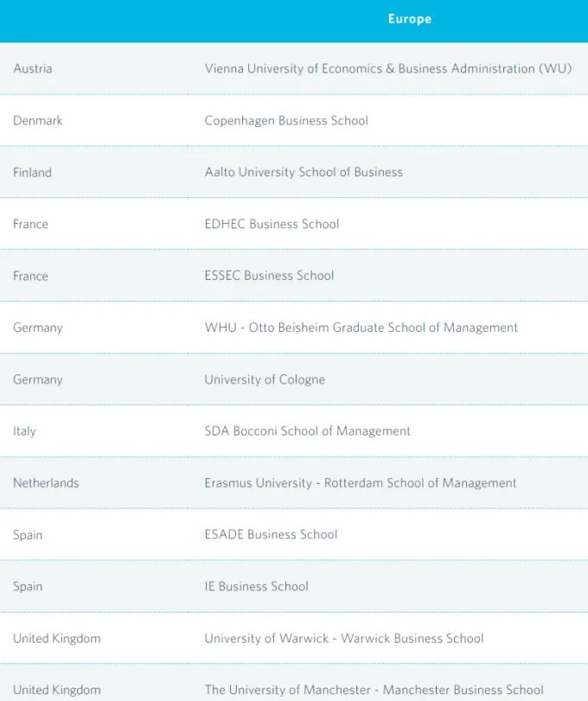Open Erasmus University - Rotterdam School of Management

click(x=360, y=483)
